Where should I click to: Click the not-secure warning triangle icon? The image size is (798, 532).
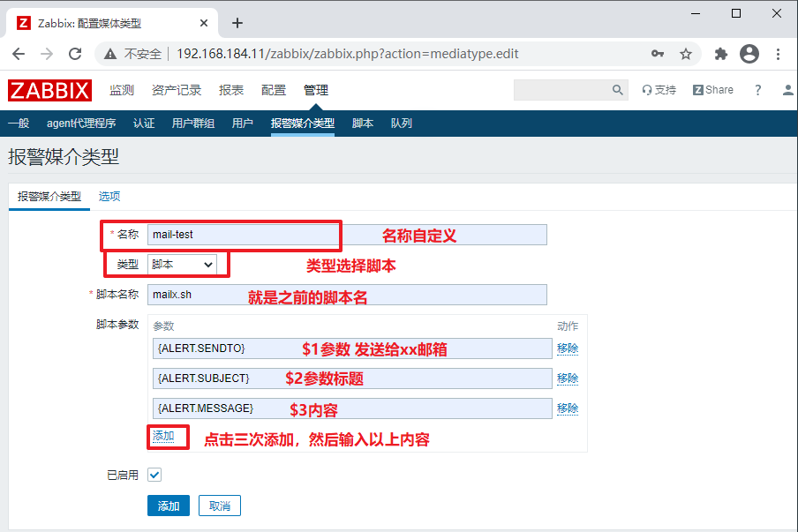(110, 54)
